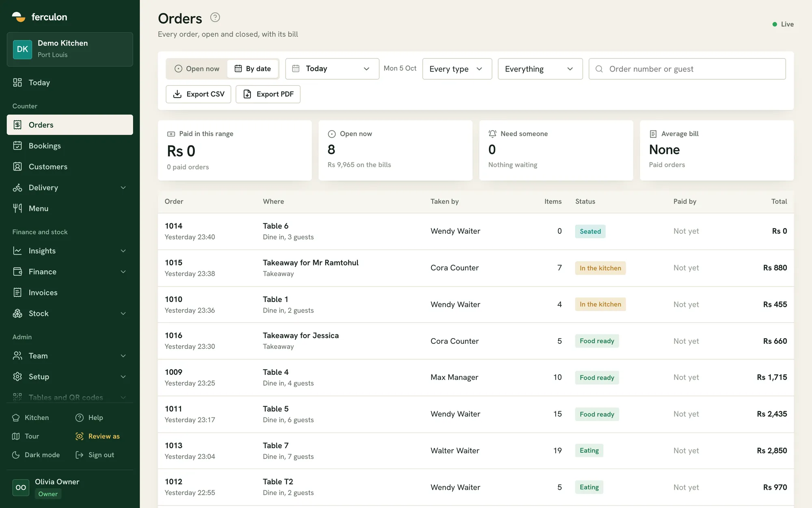Click the Delivery scooter icon
Image resolution: width=812 pixels, height=508 pixels.
coord(17,187)
